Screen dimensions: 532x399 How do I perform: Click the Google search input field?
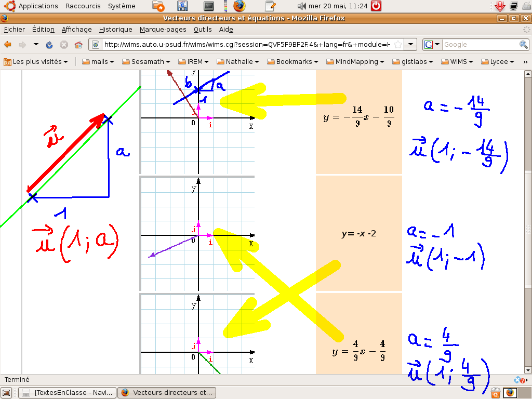[x=480, y=45]
